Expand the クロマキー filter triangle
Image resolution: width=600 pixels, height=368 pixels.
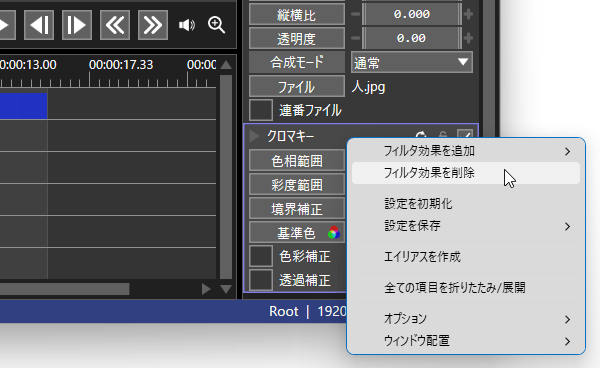(254, 136)
